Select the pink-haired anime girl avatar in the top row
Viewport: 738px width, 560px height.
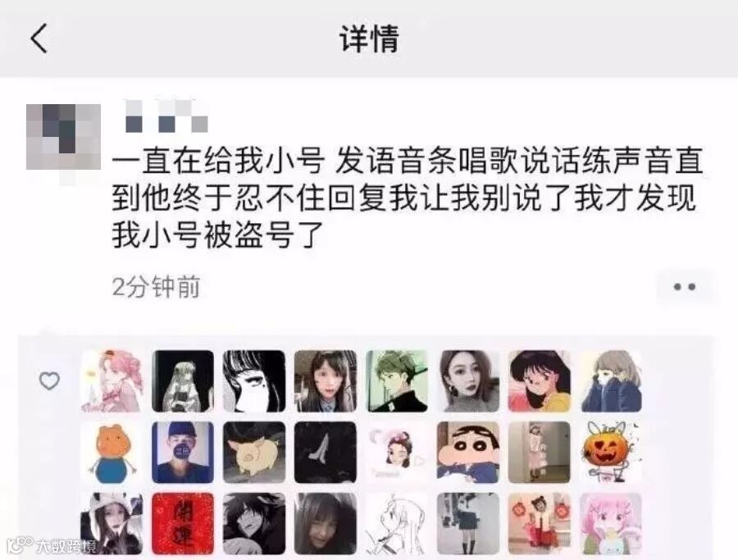pos(112,381)
